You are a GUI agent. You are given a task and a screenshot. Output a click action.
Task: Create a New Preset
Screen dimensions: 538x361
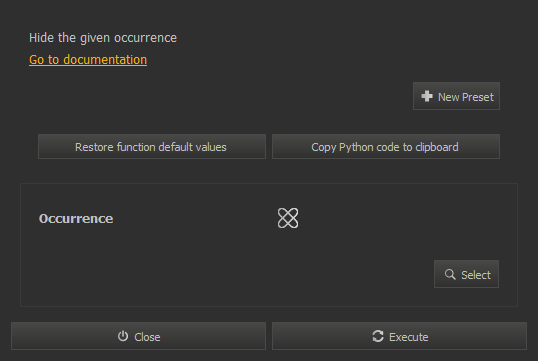coord(456,96)
